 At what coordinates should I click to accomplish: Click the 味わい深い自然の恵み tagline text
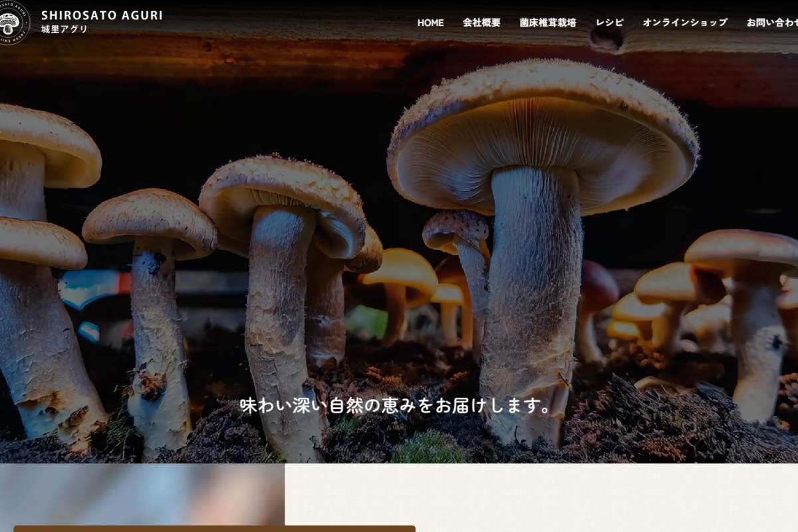pyautogui.click(x=396, y=406)
